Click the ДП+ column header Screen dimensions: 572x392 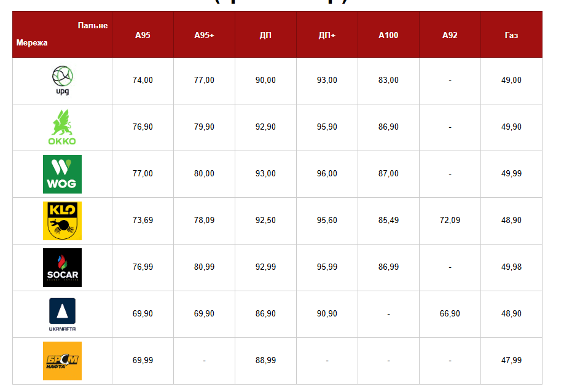click(327, 35)
